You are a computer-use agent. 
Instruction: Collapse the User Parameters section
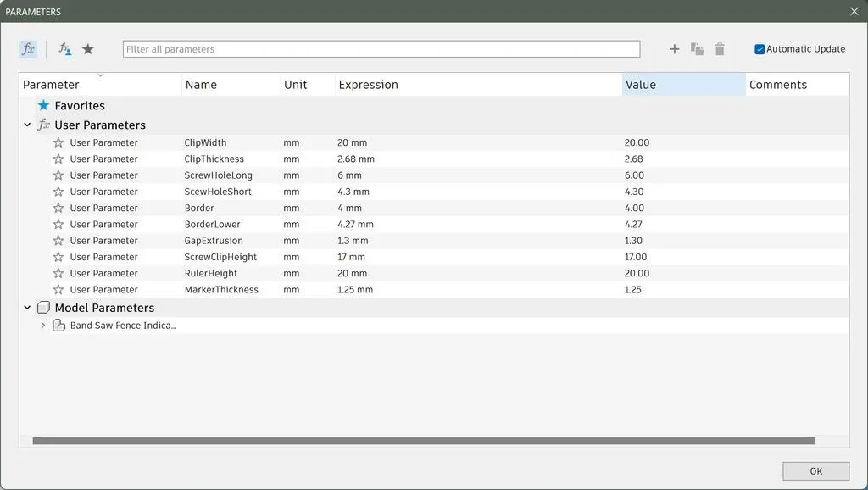tap(27, 125)
